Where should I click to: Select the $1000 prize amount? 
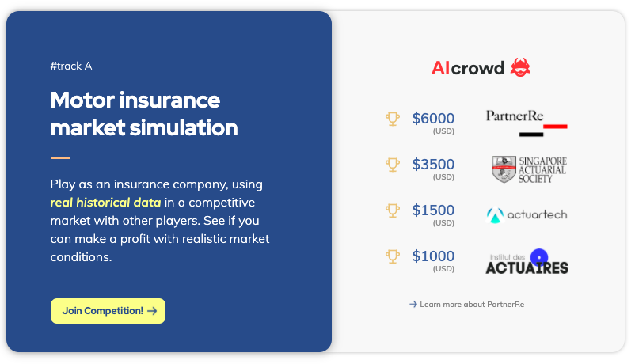(x=433, y=256)
